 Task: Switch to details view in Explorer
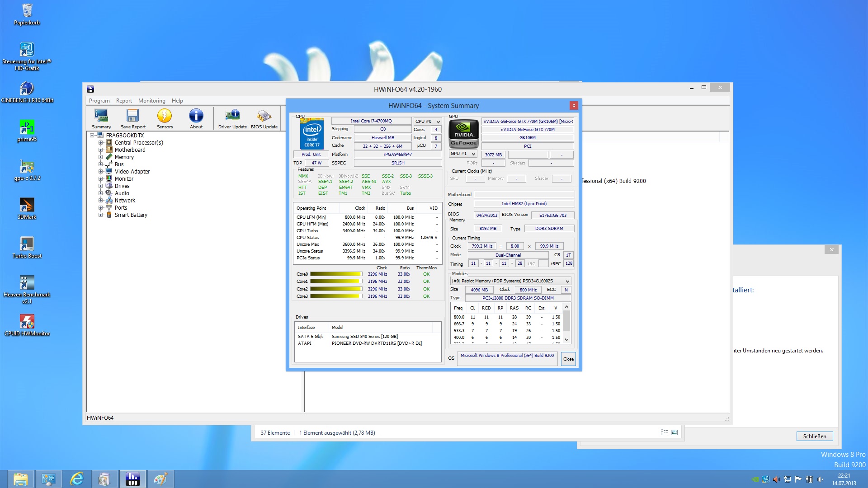pyautogui.click(x=664, y=432)
